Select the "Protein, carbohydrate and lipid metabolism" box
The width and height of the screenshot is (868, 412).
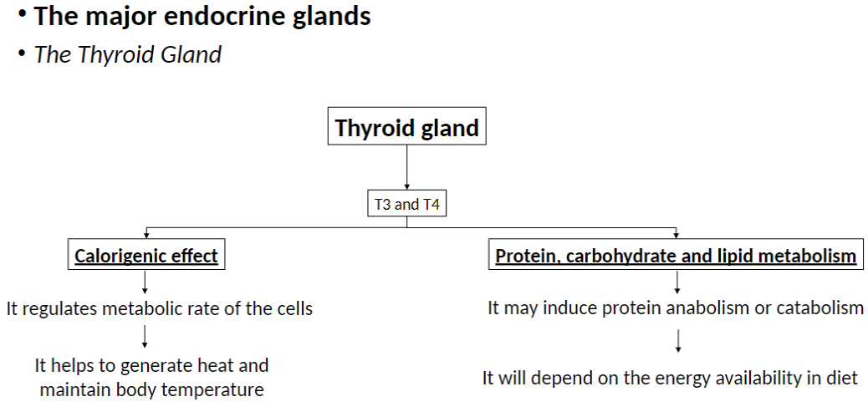coord(676,256)
